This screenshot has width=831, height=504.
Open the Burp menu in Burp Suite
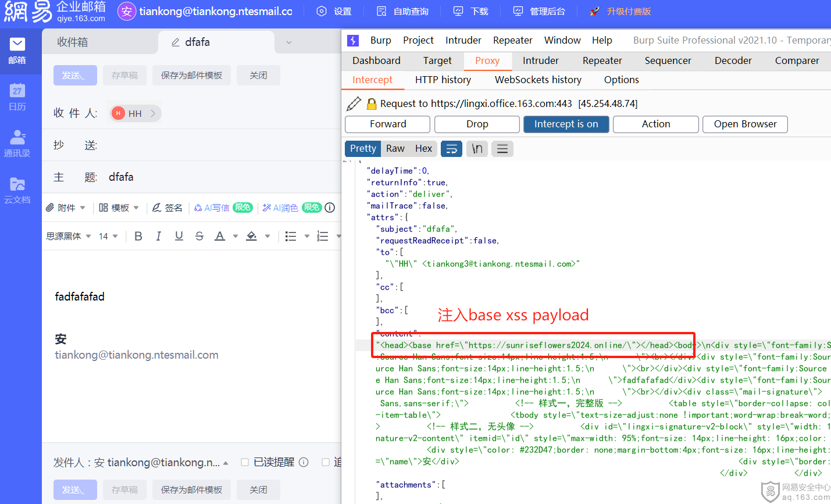point(381,40)
